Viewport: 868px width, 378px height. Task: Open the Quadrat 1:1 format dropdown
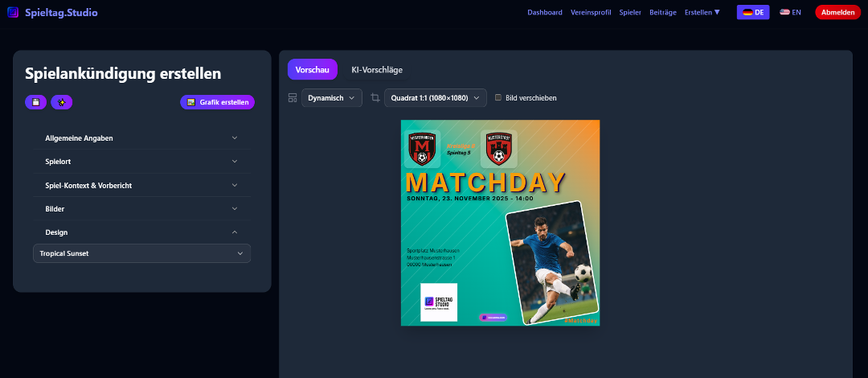(x=435, y=97)
